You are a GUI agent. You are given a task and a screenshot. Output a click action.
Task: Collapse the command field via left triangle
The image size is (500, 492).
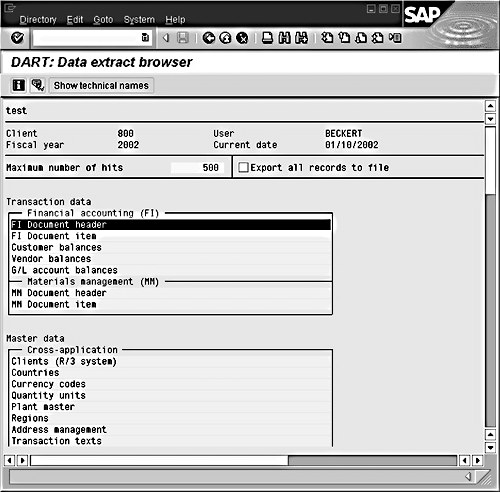tap(166, 38)
